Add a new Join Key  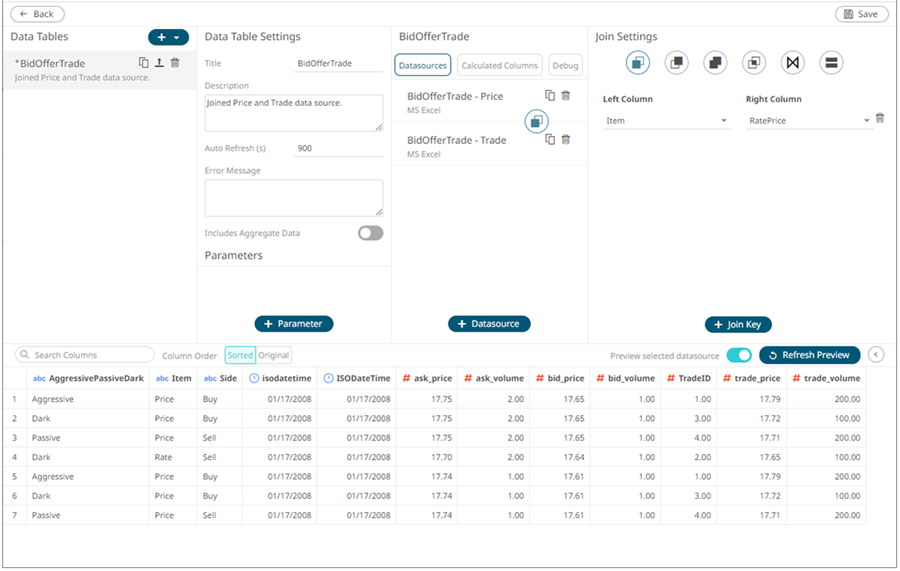point(738,325)
